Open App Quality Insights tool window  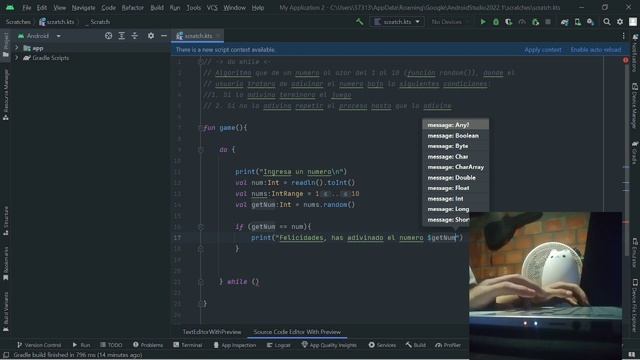tap(329, 345)
